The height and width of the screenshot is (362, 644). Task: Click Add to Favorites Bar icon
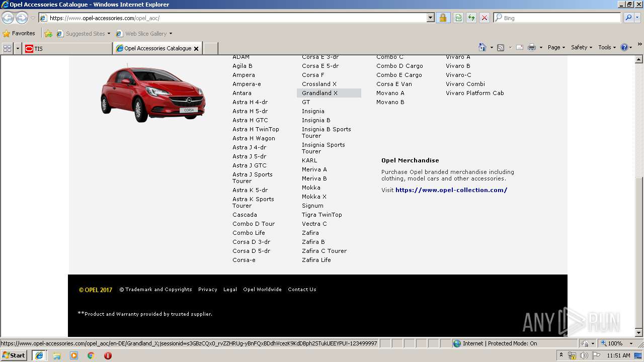pyautogui.click(x=48, y=34)
